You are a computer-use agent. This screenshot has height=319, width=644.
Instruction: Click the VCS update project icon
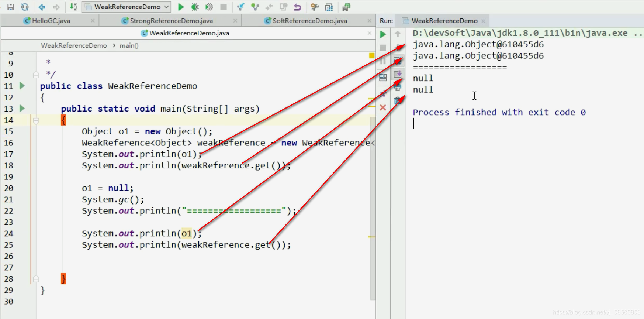(241, 7)
